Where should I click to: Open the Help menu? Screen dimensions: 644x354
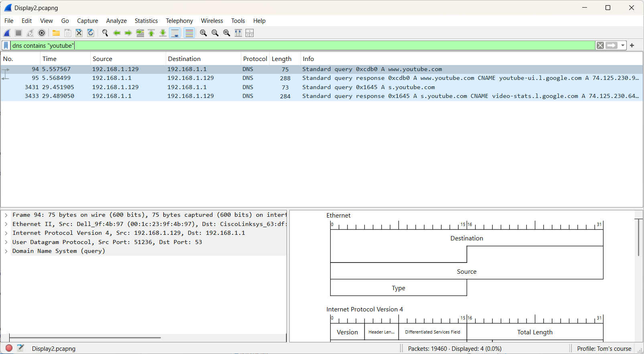click(x=259, y=21)
